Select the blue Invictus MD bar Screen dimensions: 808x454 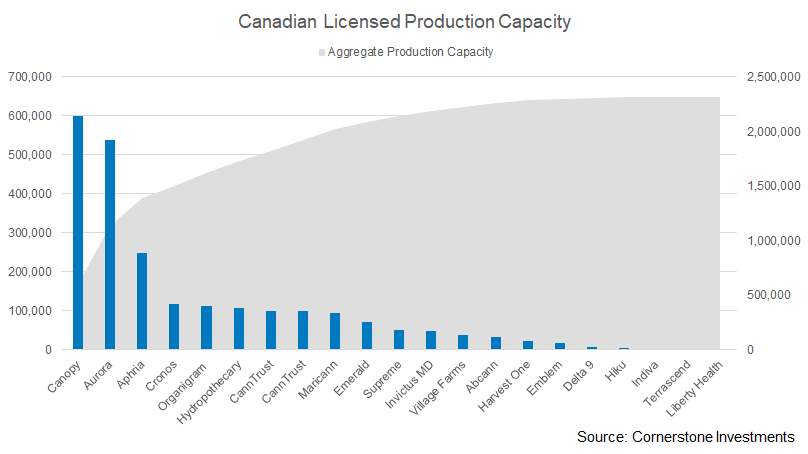pyautogui.click(x=431, y=340)
